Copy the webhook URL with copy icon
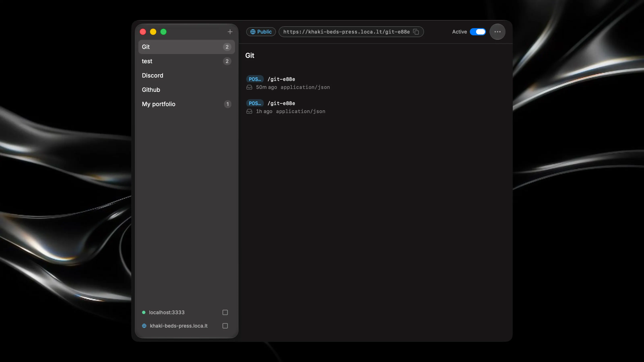Viewport: 644px width, 362px height. [x=416, y=32]
